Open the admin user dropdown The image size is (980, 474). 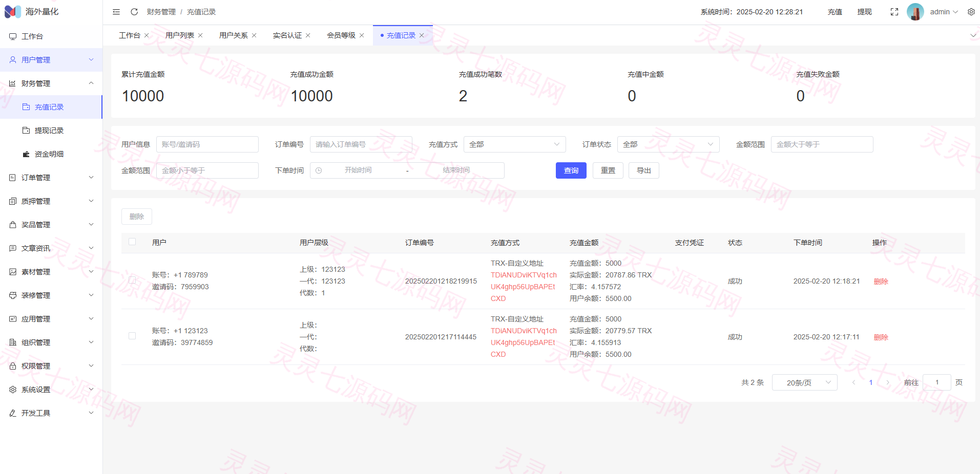[x=944, y=12]
